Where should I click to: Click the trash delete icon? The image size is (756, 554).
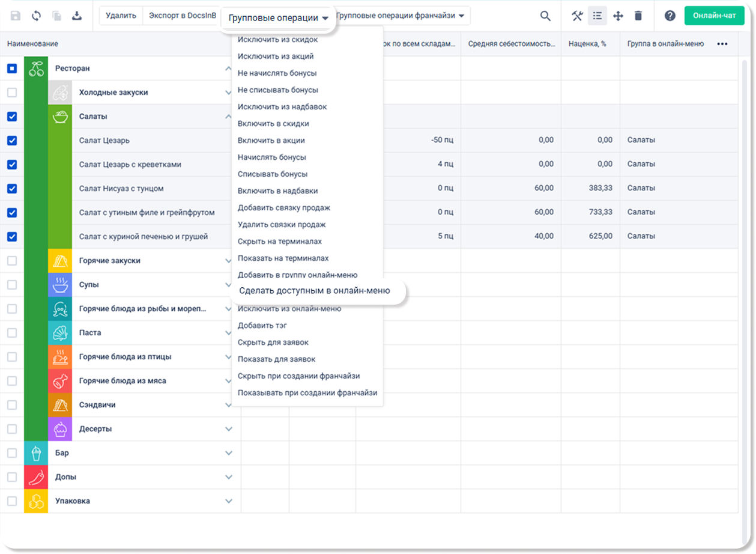pos(638,16)
